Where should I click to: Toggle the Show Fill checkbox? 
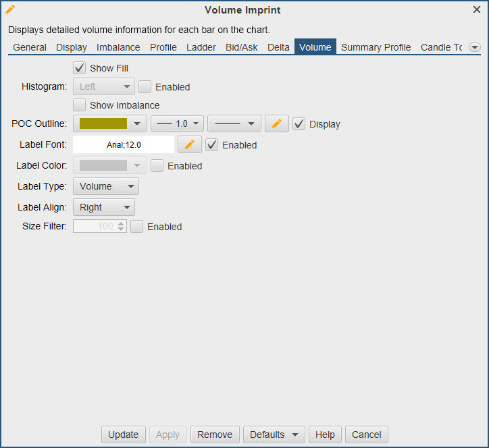80,68
